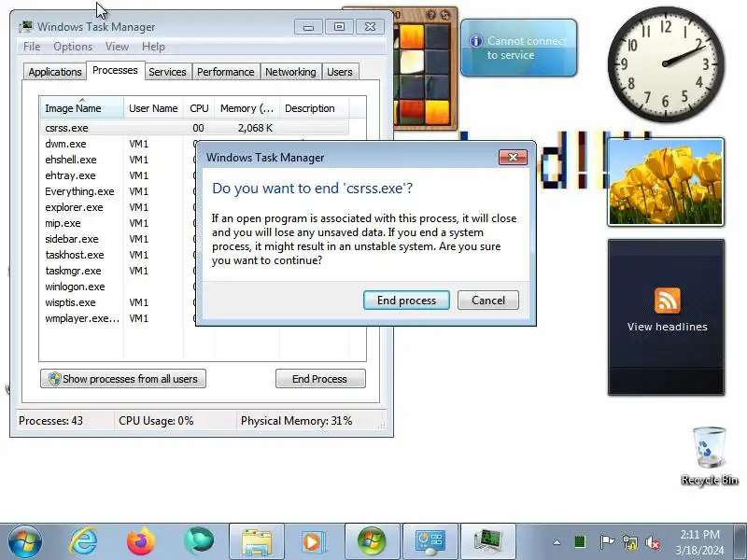
Task: Click the analog clock gadget
Action: point(666,63)
